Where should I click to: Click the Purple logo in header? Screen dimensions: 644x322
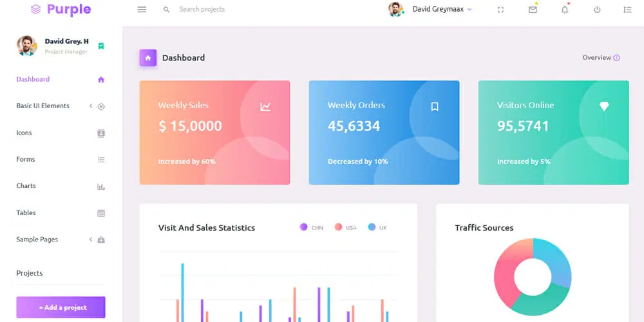pyautogui.click(x=61, y=9)
